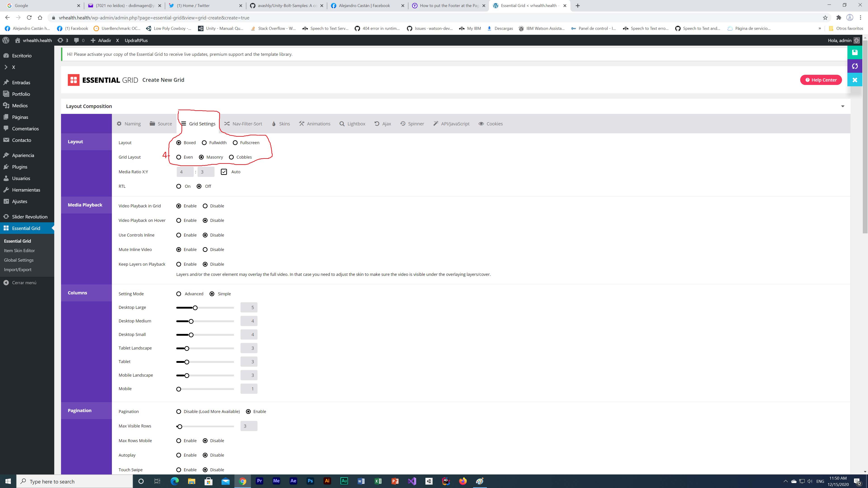868x488 pixels.
Task: Open Import/Export submenu link
Action: coord(18,270)
